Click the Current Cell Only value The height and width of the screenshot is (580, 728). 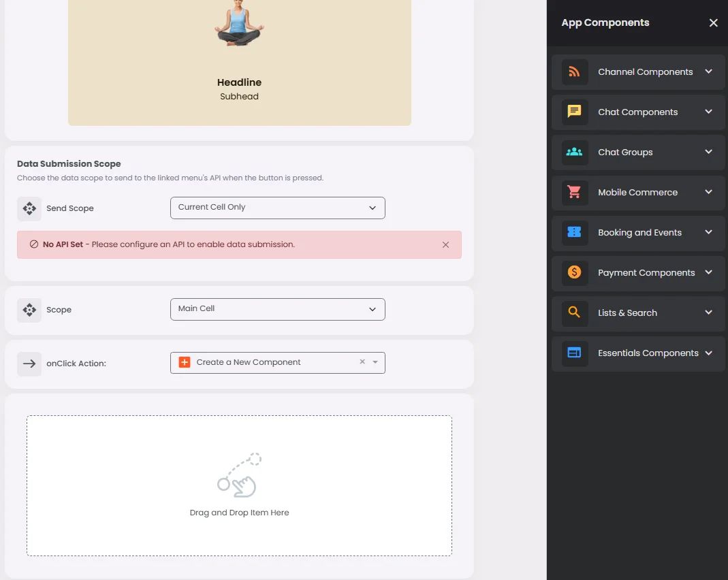click(212, 207)
